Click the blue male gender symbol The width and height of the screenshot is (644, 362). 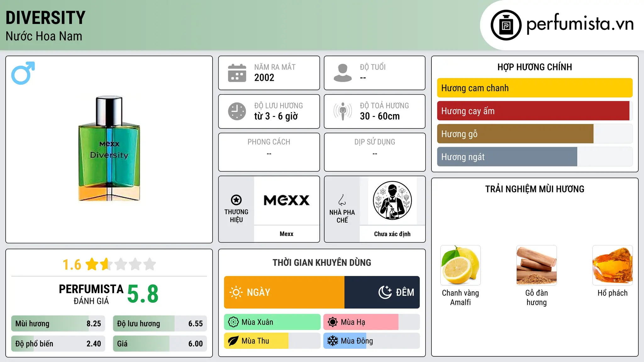[x=23, y=73]
